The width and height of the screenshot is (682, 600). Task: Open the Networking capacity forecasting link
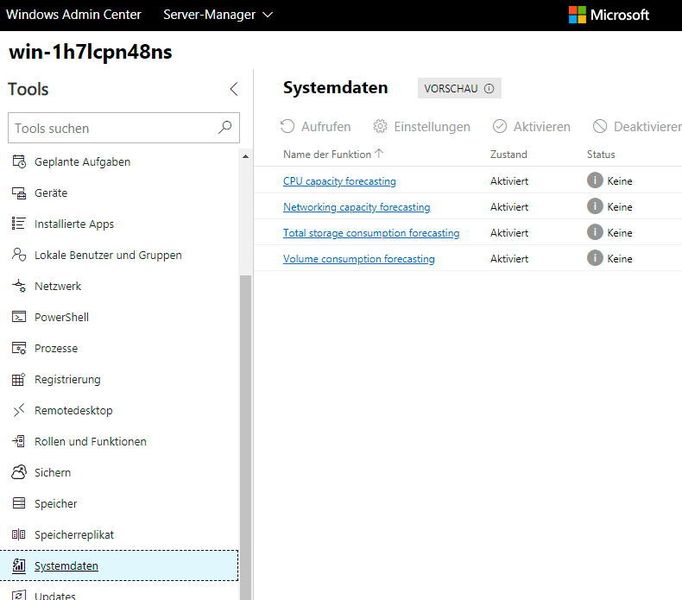tap(357, 207)
